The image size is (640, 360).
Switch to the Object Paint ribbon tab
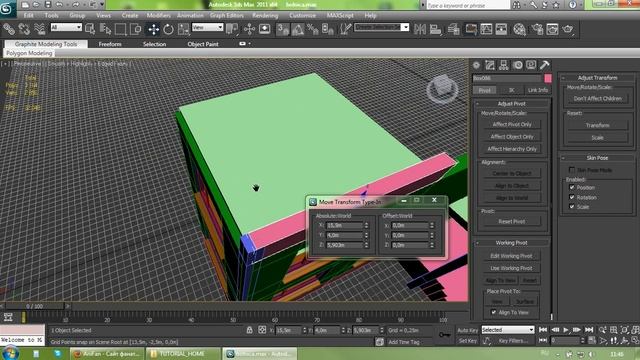point(203,44)
